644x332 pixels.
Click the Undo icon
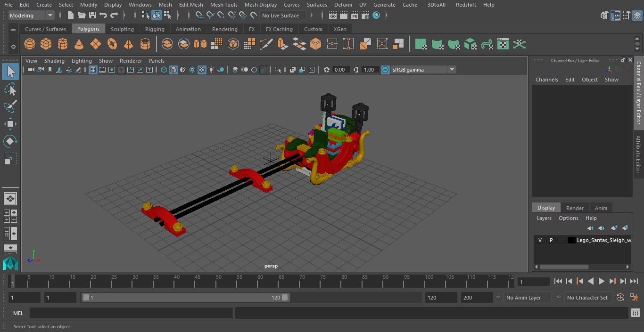[103, 16]
